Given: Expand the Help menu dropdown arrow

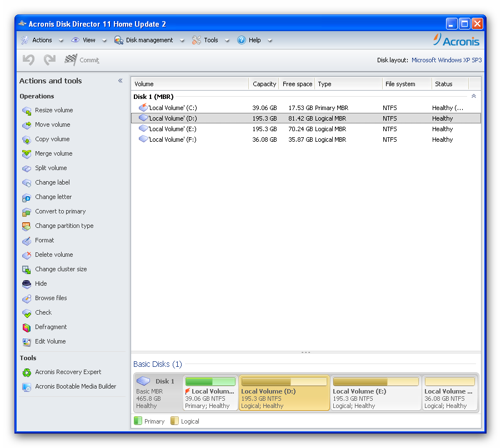Looking at the screenshot, I should click(x=270, y=41).
